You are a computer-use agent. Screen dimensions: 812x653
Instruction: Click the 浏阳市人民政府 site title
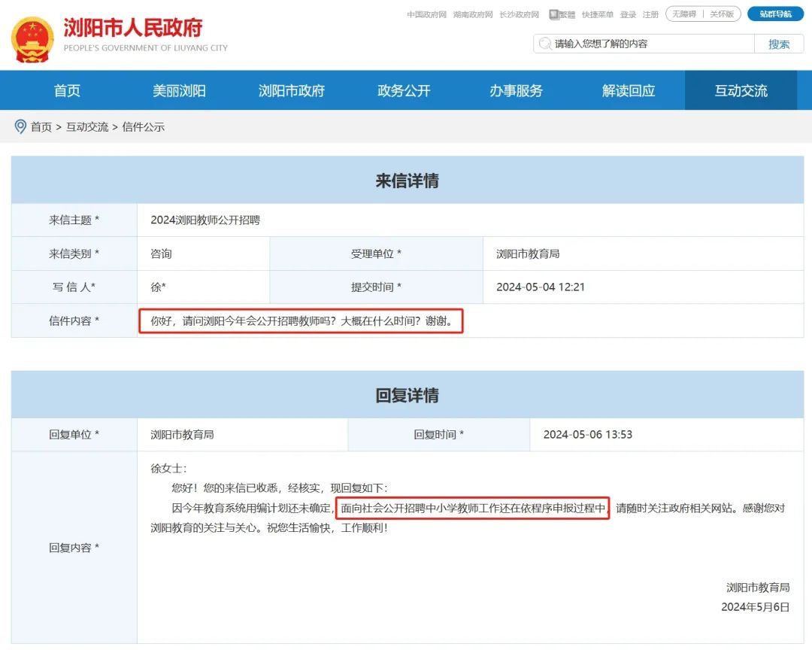pos(133,28)
